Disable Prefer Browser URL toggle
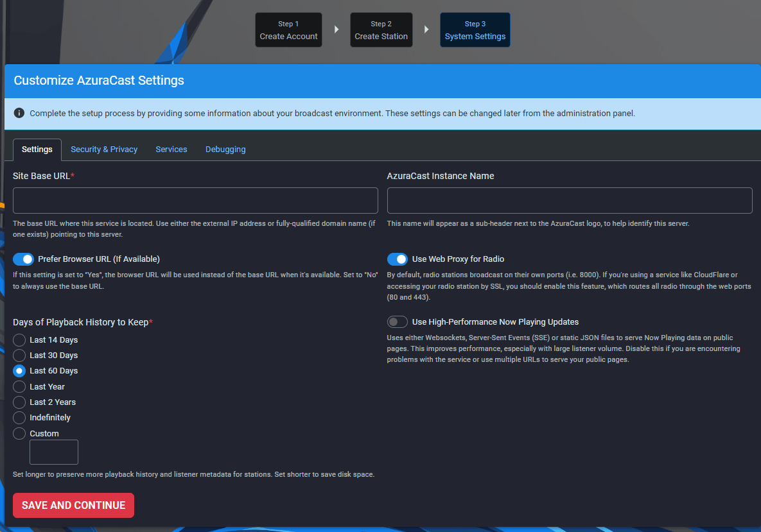This screenshot has height=532, width=761. point(24,259)
